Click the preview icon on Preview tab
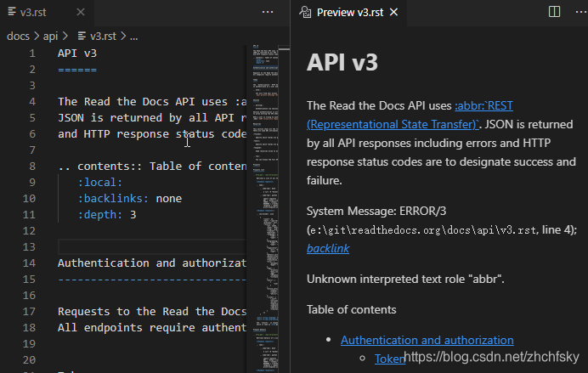This screenshot has height=373, width=588. point(305,13)
